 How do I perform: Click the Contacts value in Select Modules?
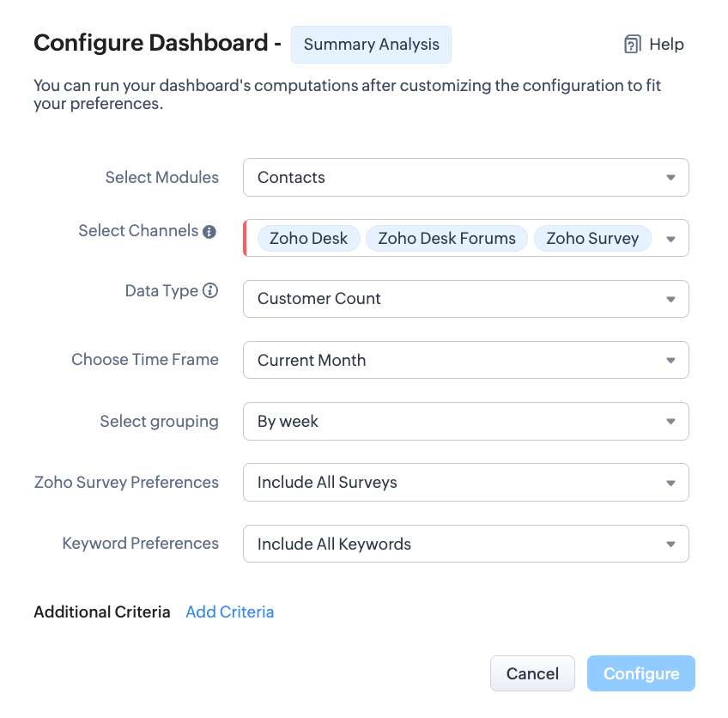click(x=292, y=178)
